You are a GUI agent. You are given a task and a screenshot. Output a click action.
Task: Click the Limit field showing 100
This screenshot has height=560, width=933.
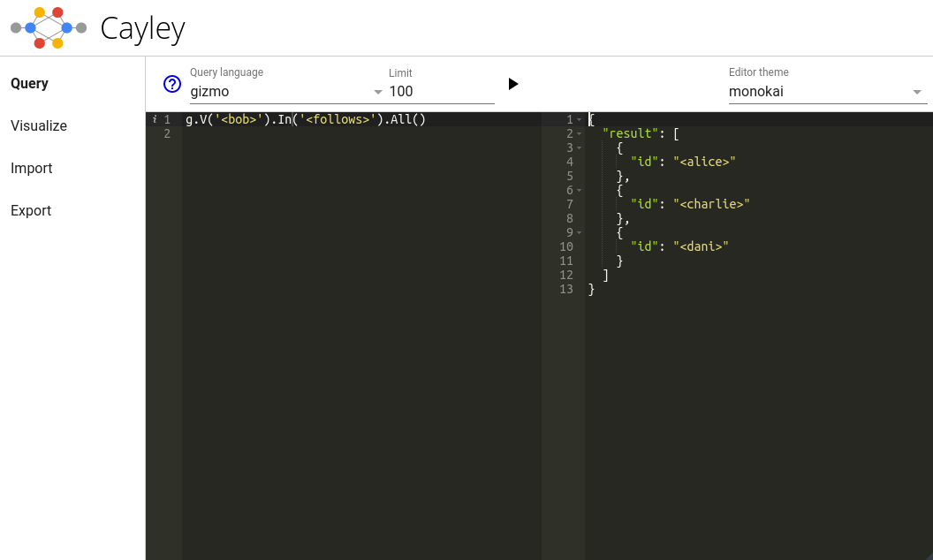pyautogui.click(x=442, y=92)
